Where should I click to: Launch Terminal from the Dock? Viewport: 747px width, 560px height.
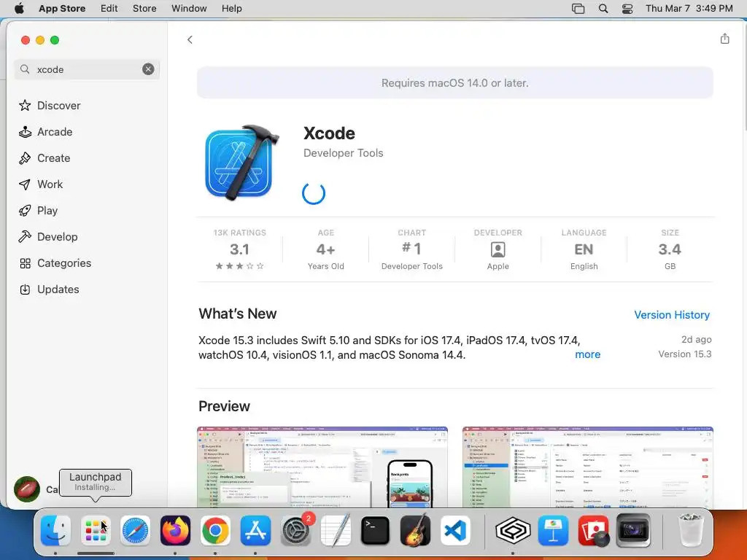(x=376, y=531)
